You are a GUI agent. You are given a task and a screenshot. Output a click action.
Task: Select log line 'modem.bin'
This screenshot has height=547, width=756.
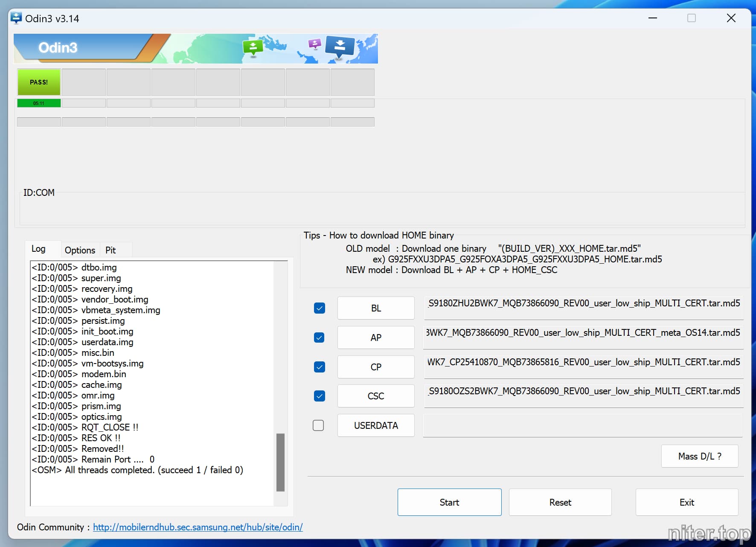(x=79, y=374)
